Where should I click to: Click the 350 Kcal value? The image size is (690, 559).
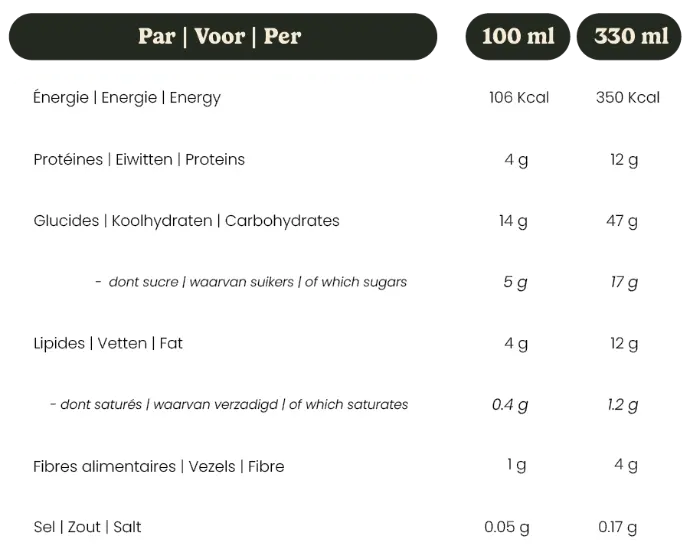pos(627,98)
